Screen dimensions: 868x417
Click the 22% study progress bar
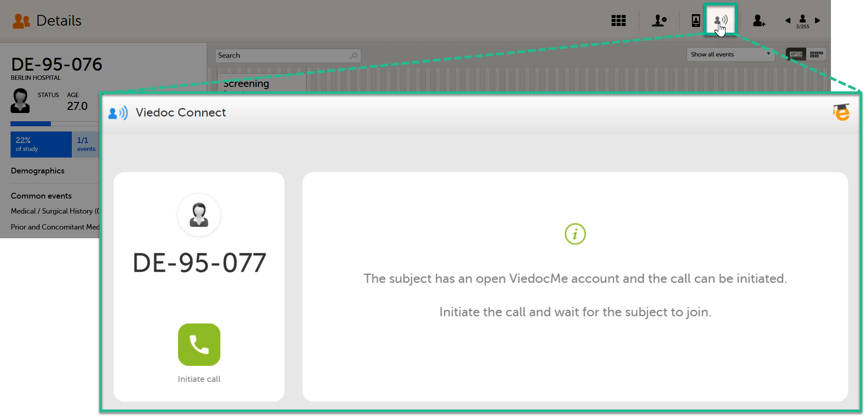coord(41,144)
